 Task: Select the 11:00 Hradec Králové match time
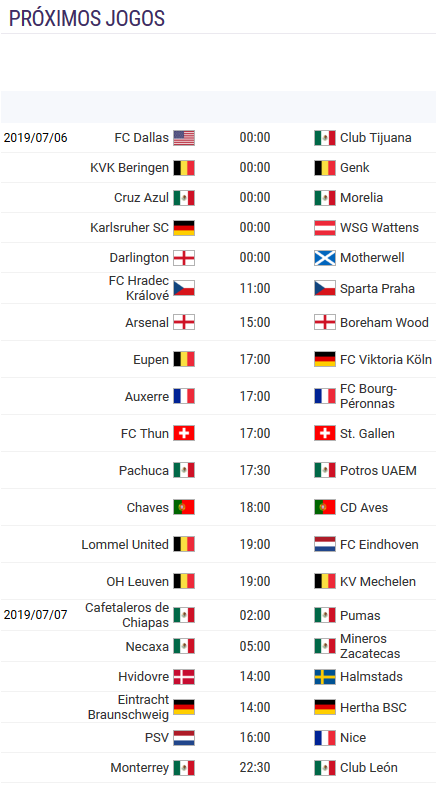(255, 288)
